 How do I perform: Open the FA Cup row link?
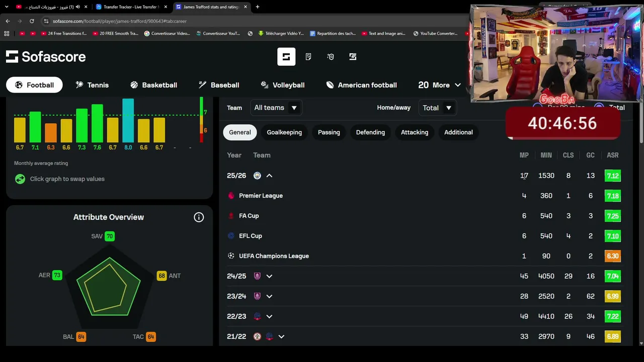pyautogui.click(x=249, y=216)
